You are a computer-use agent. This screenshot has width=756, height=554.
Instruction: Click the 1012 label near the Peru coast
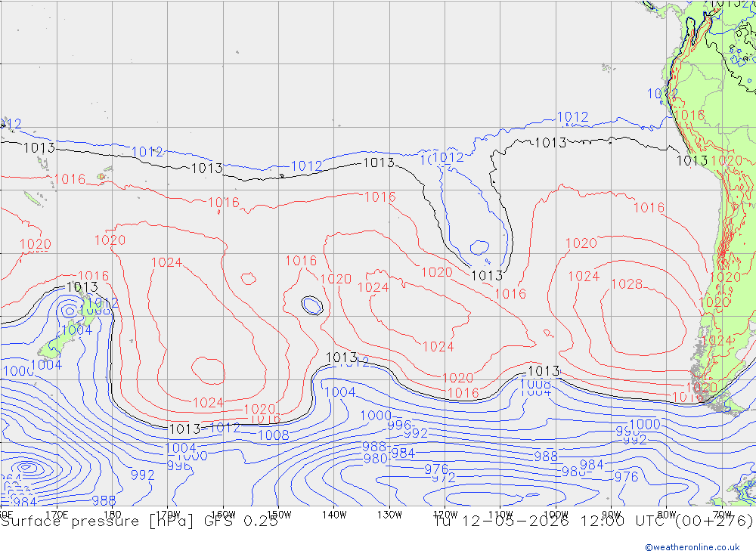pyautogui.click(x=662, y=94)
